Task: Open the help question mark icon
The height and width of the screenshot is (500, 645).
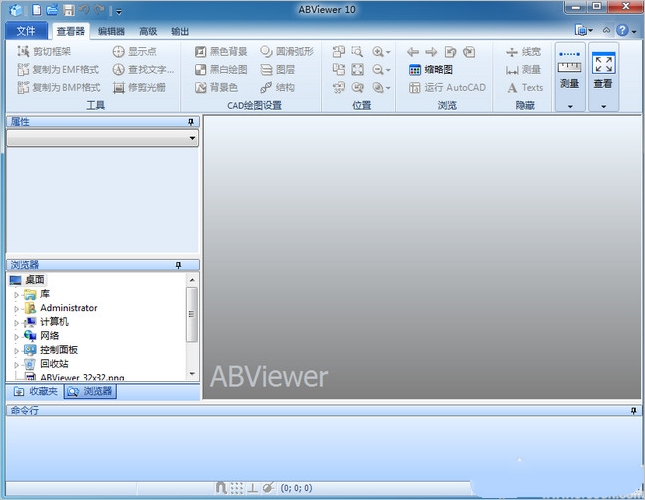Action: 622,30
